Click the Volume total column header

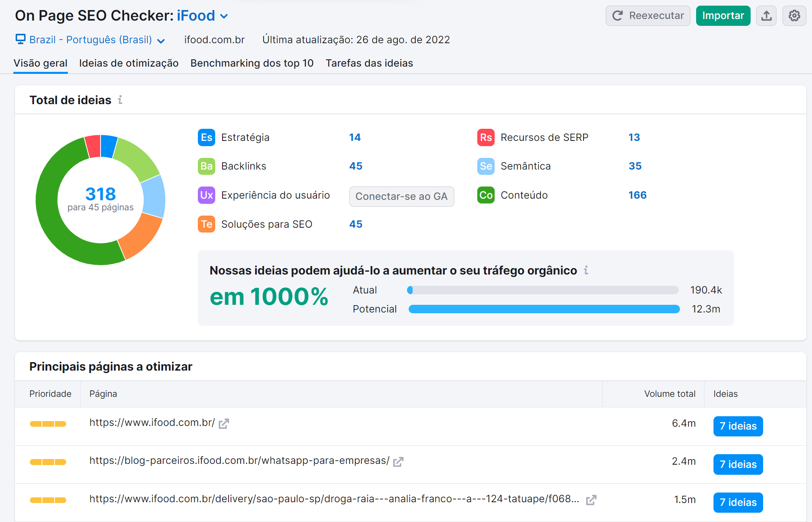[669, 394]
